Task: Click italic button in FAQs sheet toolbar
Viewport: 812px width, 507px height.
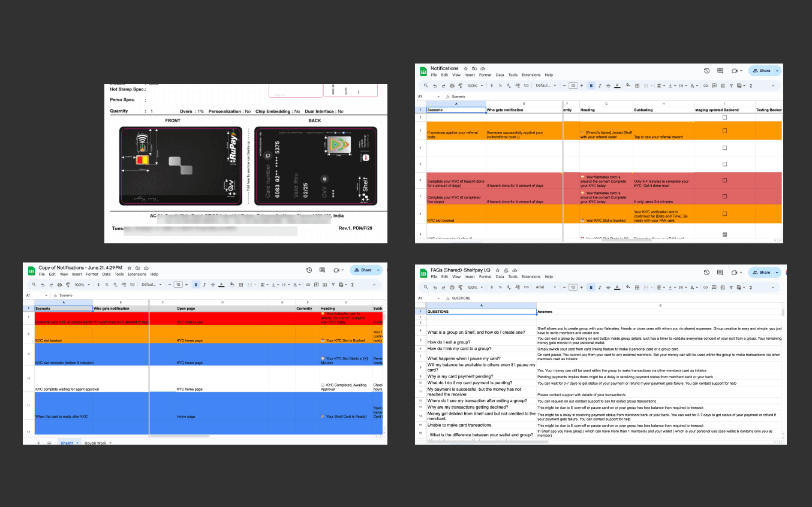Action: tap(600, 287)
